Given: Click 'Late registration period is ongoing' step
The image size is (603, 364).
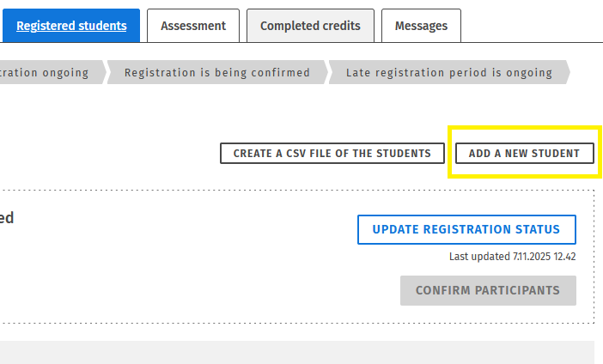Looking at the screenshot, I should coord(448,73).
